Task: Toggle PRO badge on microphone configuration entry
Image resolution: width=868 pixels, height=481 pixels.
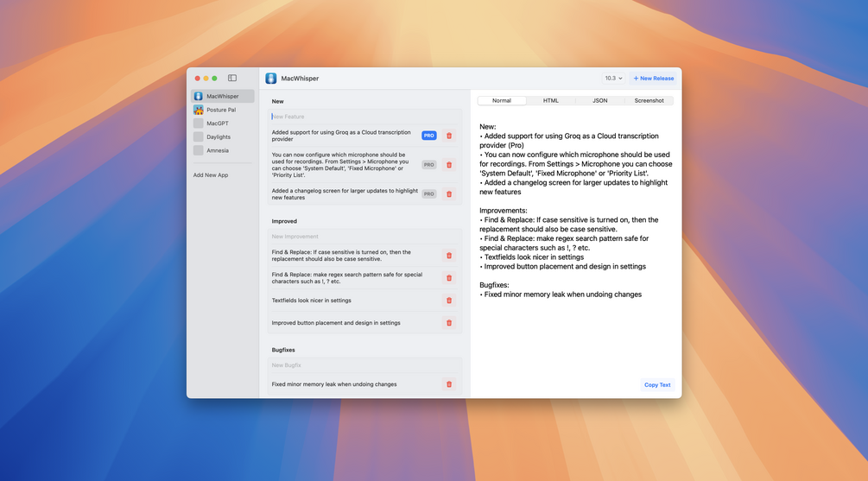Action: click(x=429, y=165)
